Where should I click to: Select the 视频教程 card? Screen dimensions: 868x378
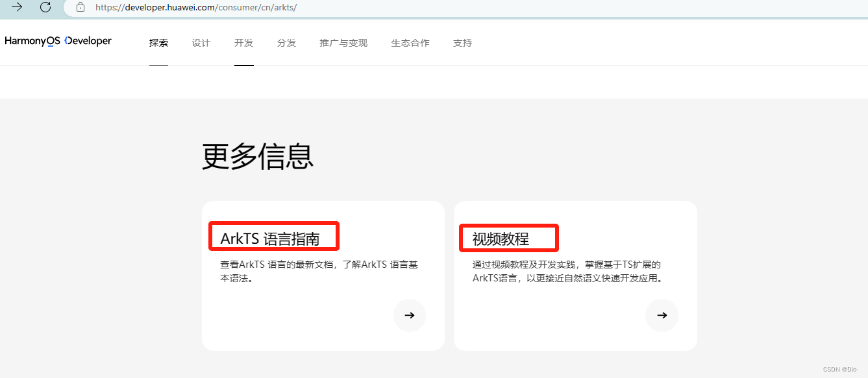(575, 275)
